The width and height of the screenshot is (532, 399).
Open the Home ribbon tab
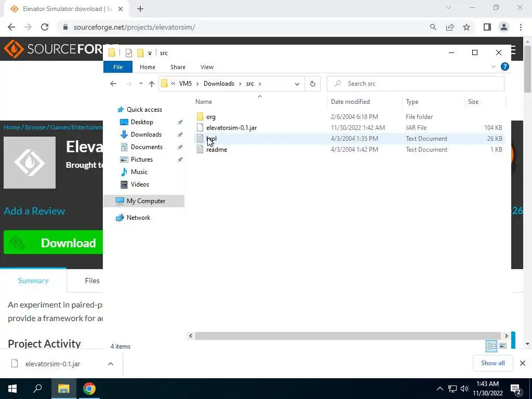[147, 67]
